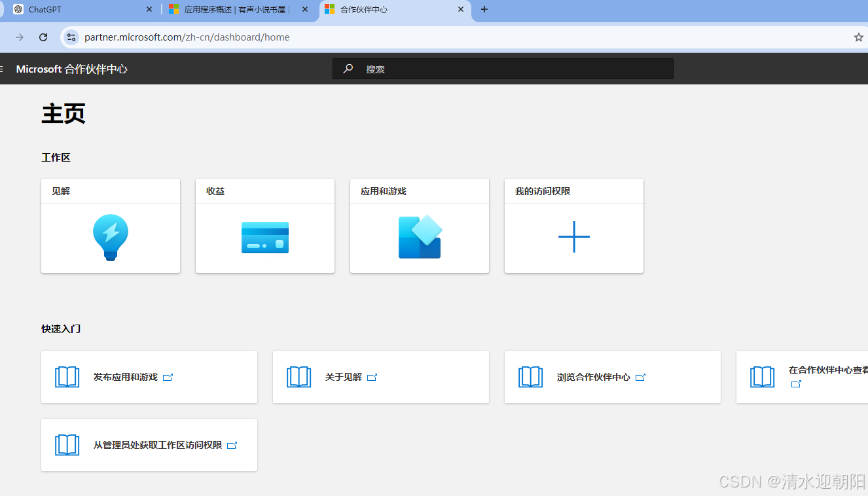Click external link icon after 浏览合作伙伴中心
868x496 pixels.
tap(640, 378)
